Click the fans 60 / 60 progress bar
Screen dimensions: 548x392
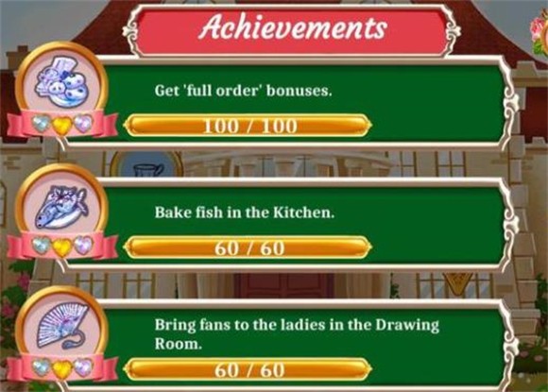tap(248, 369)
